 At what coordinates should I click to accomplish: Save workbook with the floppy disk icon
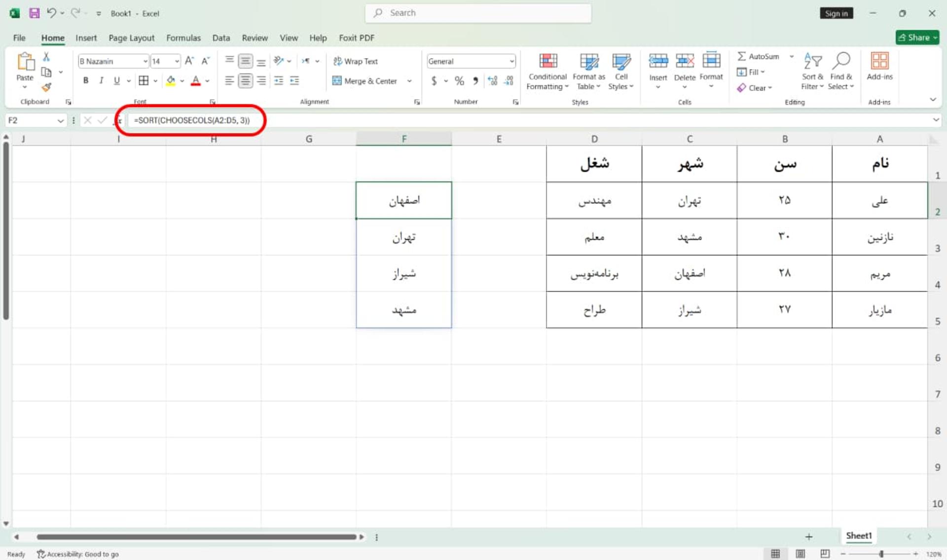(x=34, y=13)
